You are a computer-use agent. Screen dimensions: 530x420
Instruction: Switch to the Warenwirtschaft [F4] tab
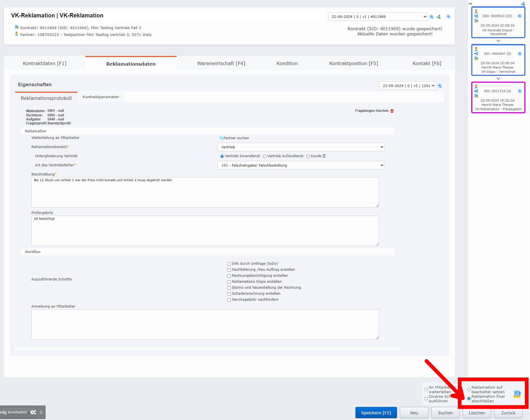[x=221, y=63]
